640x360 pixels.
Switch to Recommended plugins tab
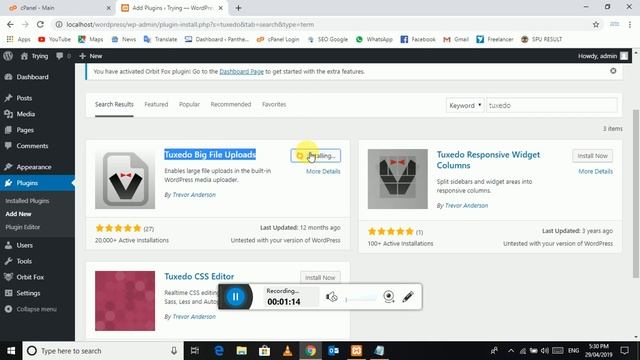231,104
